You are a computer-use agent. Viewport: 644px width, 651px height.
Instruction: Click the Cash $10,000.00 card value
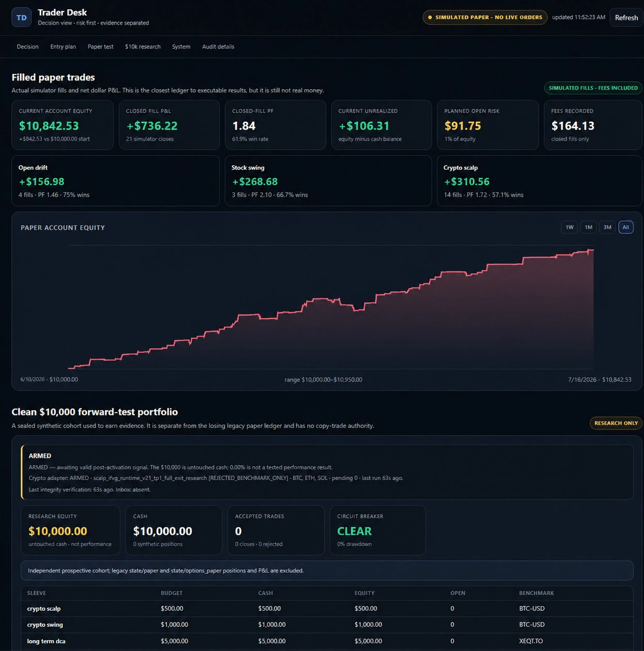[x=163, y=531]
